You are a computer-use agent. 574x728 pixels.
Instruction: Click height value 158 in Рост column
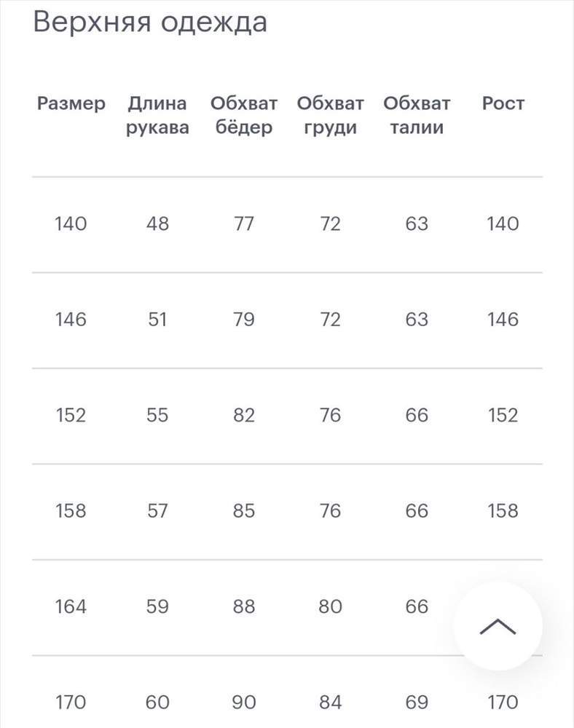pos(503,511)
